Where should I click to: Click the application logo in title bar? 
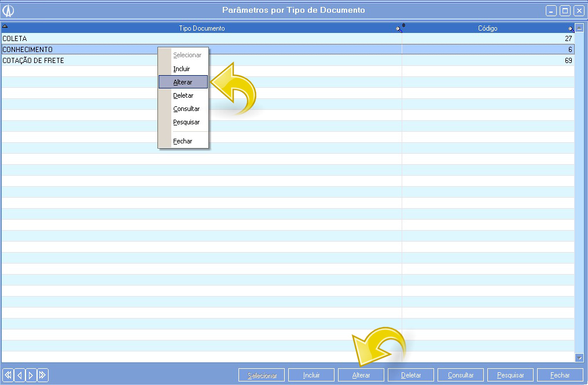tap(9, 10)
